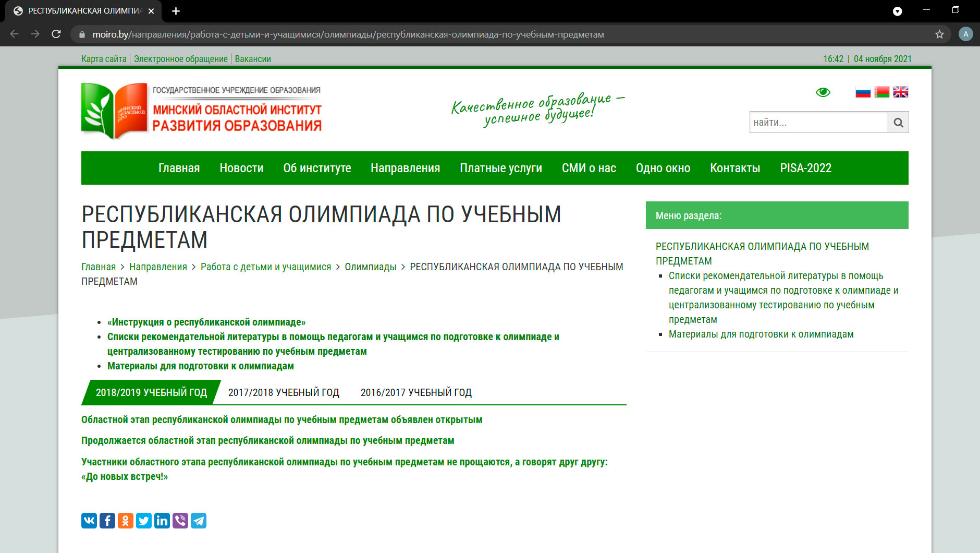Screen dimensions: 980x553
Task: Open 'Новости' menu item
Action: (x=241, y=168)
